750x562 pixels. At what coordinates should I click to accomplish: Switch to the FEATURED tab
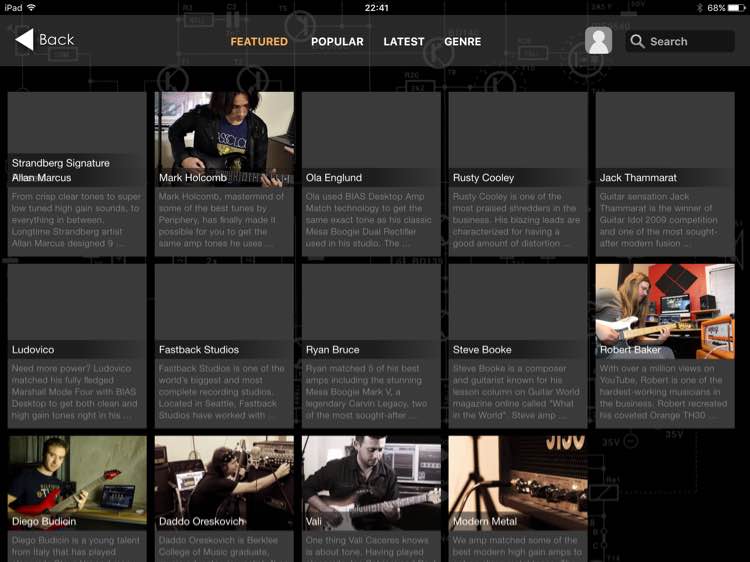(x=259, y=42)
